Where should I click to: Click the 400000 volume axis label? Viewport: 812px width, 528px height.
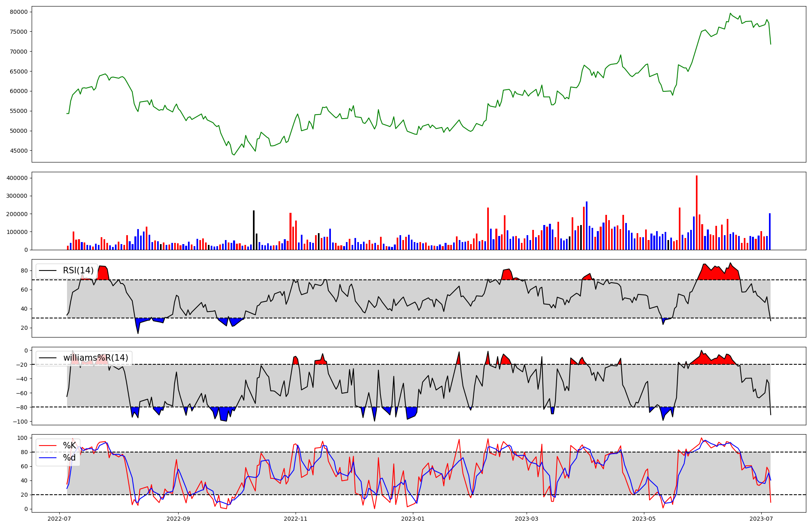pos(17,178)
